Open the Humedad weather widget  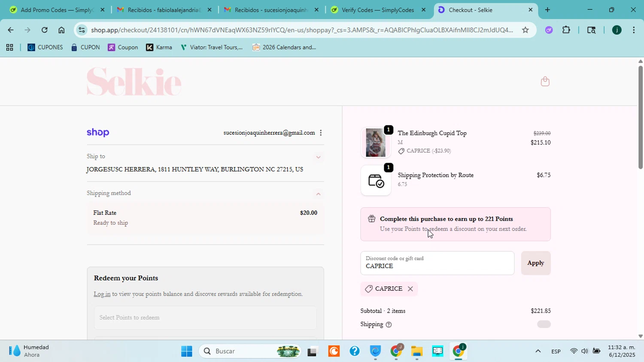point(29,351)
